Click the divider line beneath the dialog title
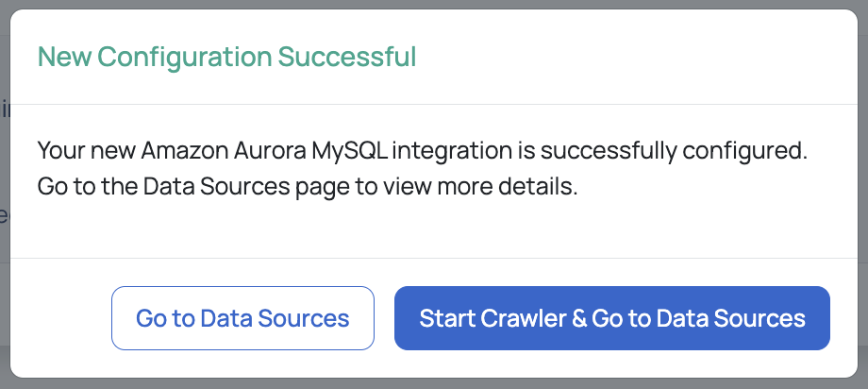The height and width of the screenshot is (389, 868). 434,104
